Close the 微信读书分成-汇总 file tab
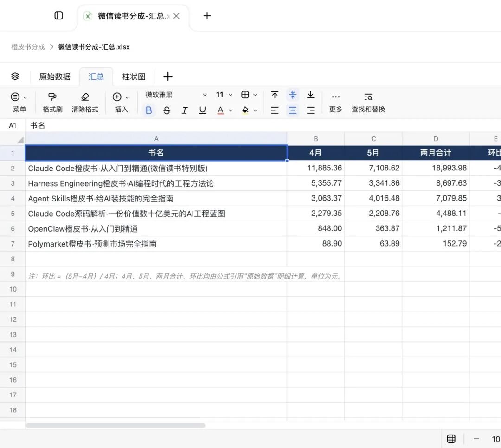 coord(176,16)
